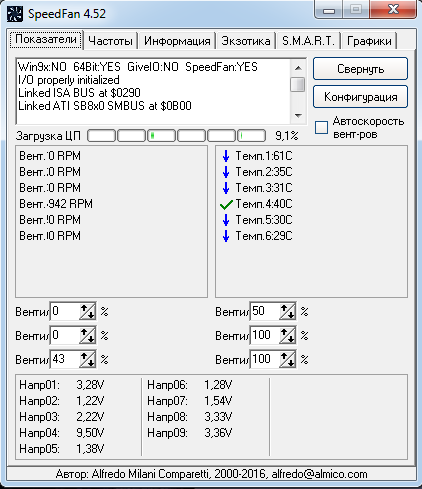Image resolution: width=422 pixels, height=489 pixels.
Task: Click the blue down arrow beside Темп.2:35C
Action: pyautogui.click(x=226, y=172)
